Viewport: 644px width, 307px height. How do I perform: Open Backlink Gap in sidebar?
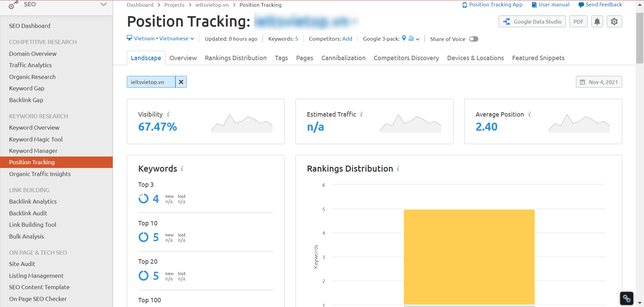(26, 100)
